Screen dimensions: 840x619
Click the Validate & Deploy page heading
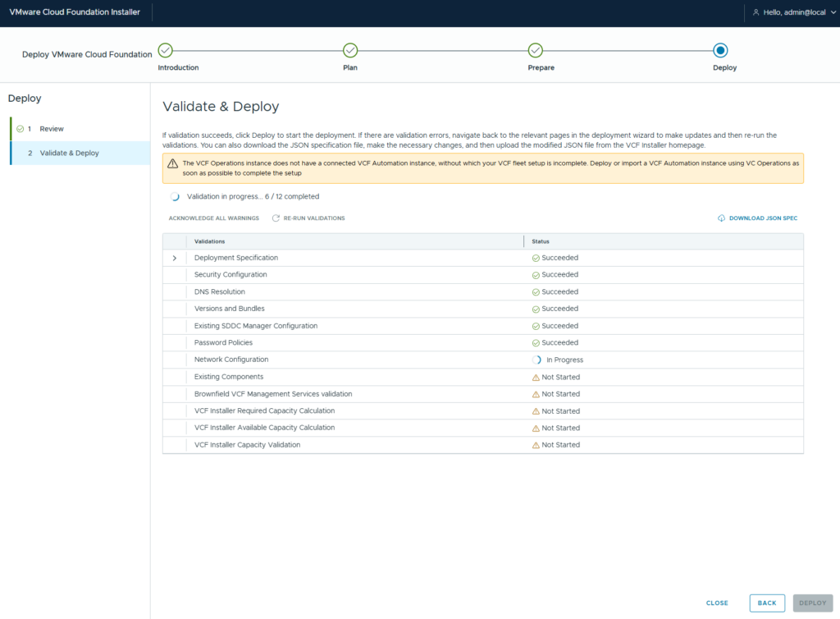tap(221, 106)
